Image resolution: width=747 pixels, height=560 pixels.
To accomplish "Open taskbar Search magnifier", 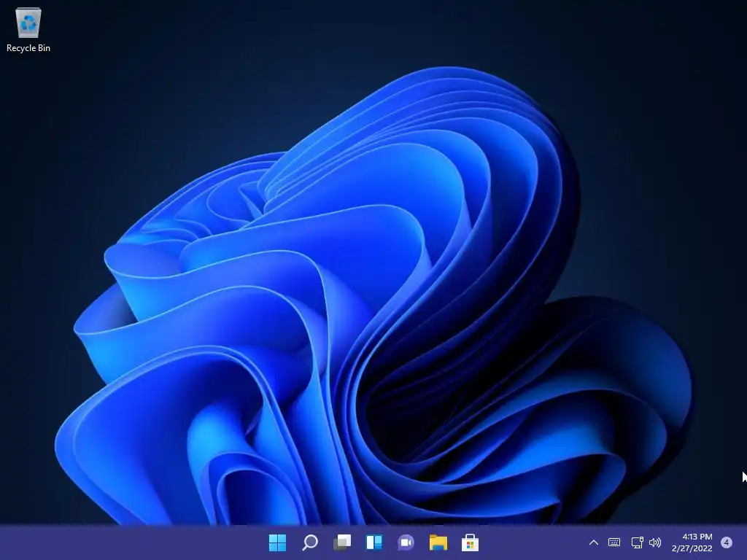I will point(310,542).
